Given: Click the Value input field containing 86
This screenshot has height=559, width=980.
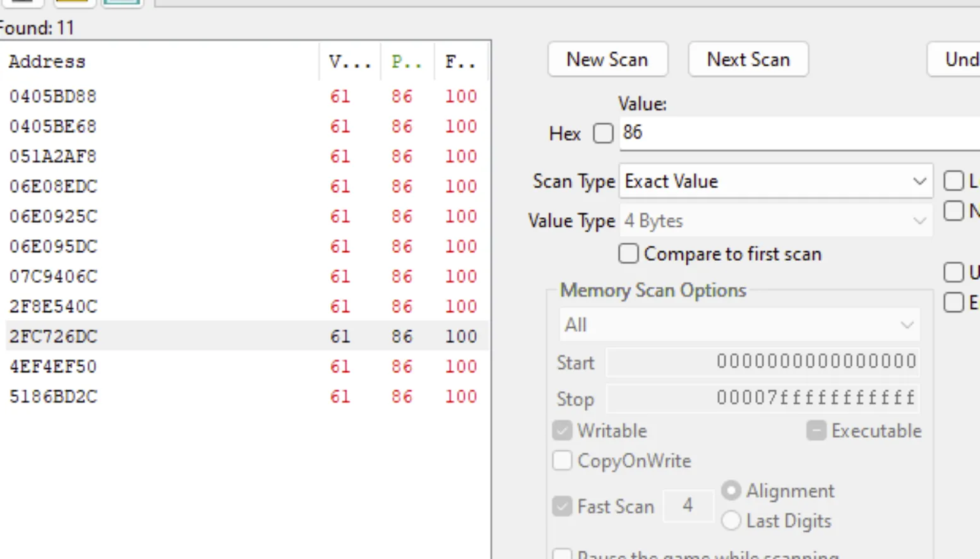Looking at the screenshot, I should [796, 133].
